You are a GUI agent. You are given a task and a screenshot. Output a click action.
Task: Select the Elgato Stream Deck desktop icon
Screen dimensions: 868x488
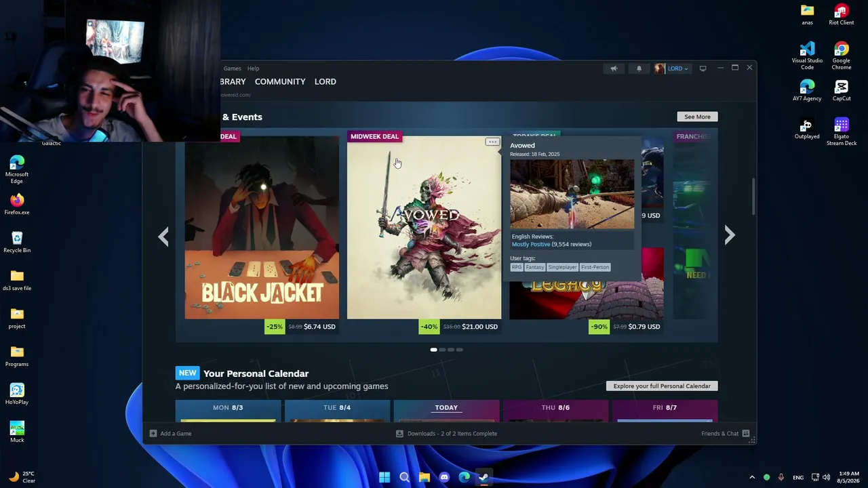[x=842, y=132]
